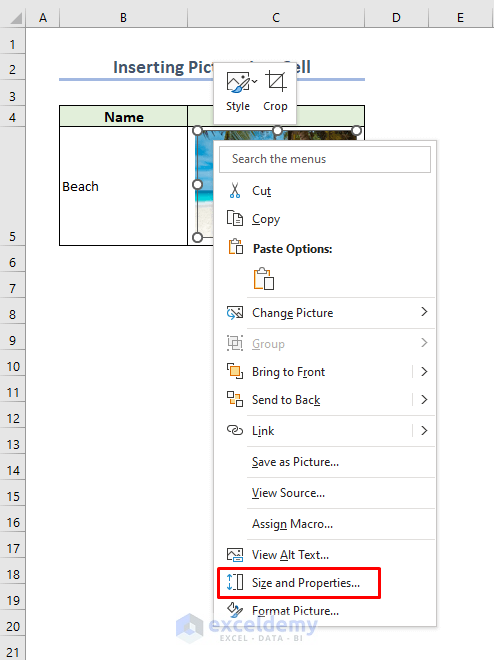Select row 5 header

pyautogui.click(x=13, y=185)
